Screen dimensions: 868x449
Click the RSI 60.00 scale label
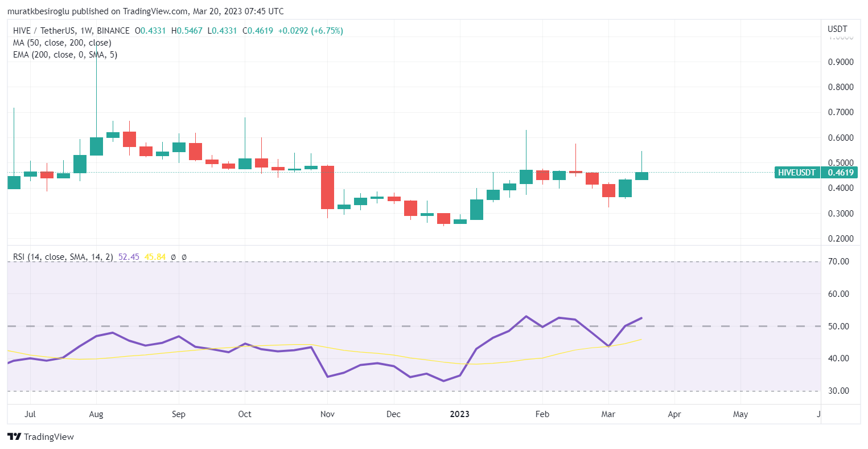(x=838, y=294)
